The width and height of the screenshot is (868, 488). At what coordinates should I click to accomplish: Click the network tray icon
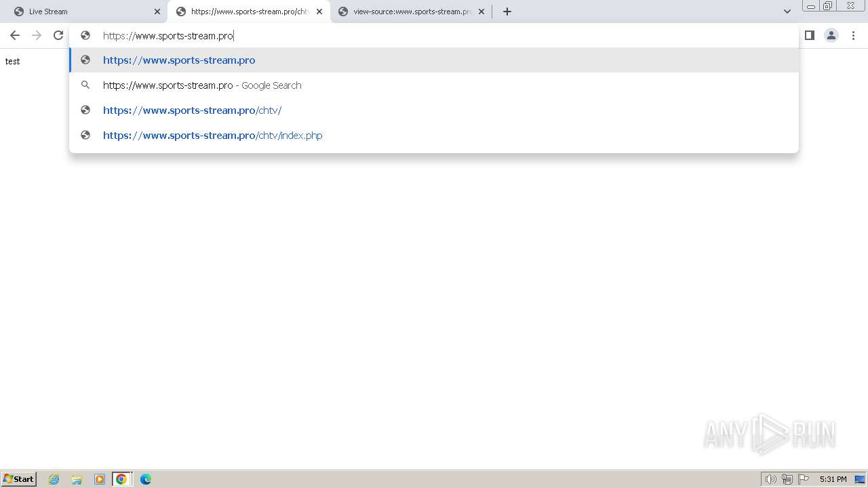pos(787,479)
